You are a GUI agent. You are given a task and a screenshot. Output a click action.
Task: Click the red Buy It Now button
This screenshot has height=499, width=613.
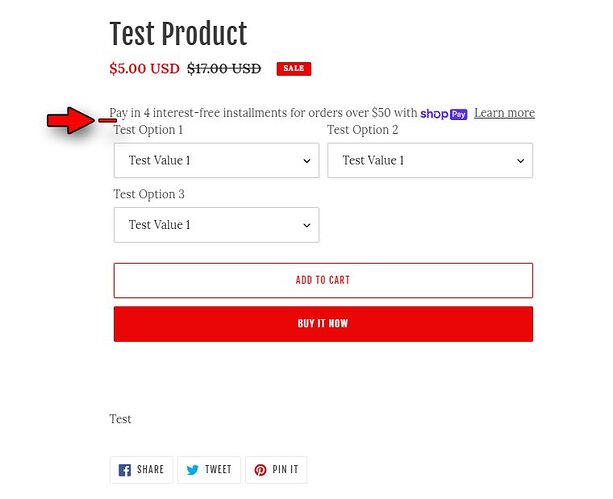[323, 324]
